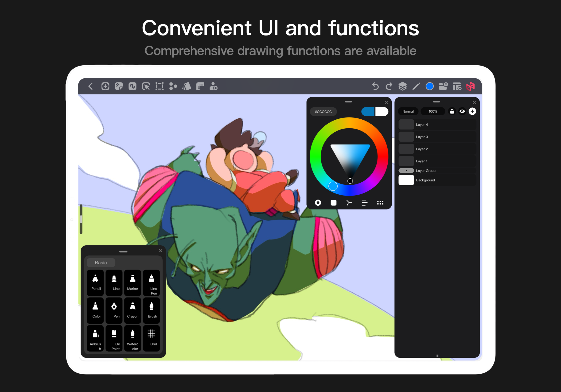Click the Marker brush

(132, 283)
